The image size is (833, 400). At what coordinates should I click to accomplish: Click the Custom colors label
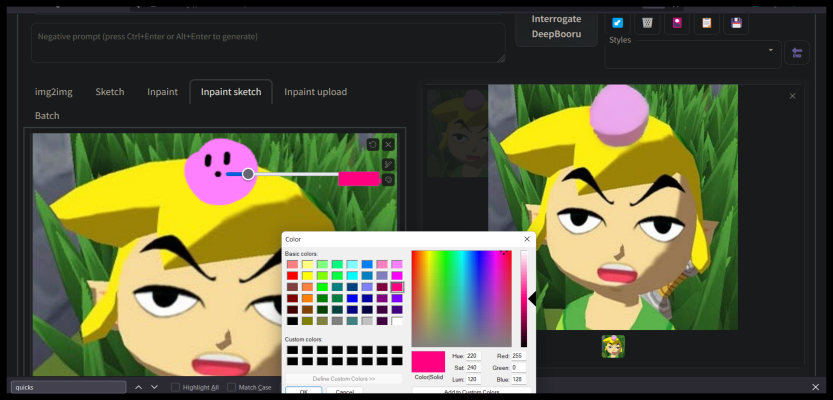pyautogui.click(x=303, y=339)
